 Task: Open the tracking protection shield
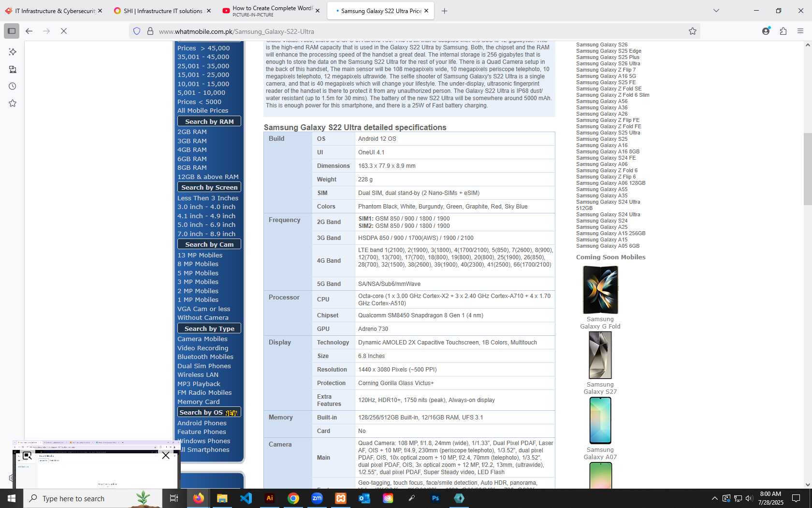(x=137, y=31)
